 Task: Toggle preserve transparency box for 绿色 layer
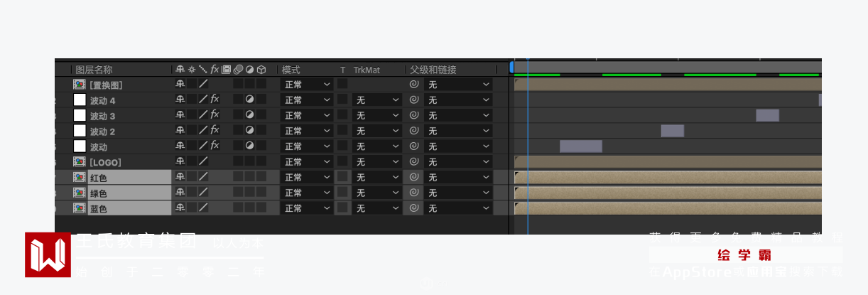[x=342, y=193]
